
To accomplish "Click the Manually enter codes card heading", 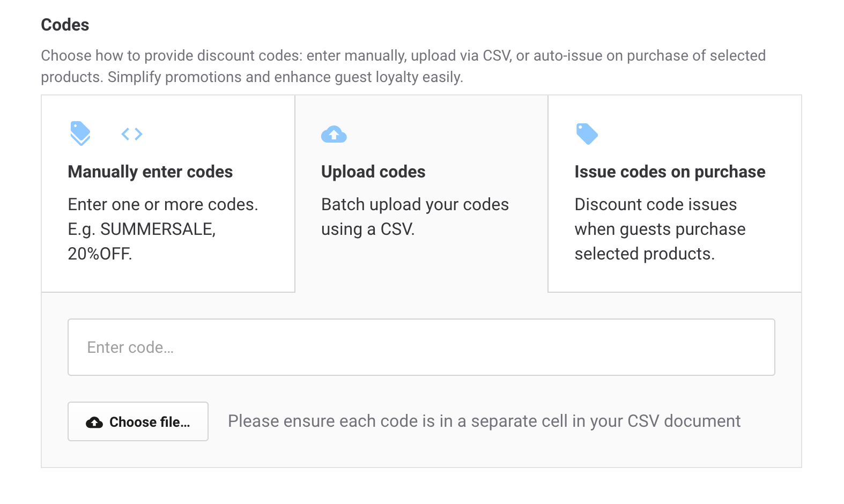I will (150, 172).
